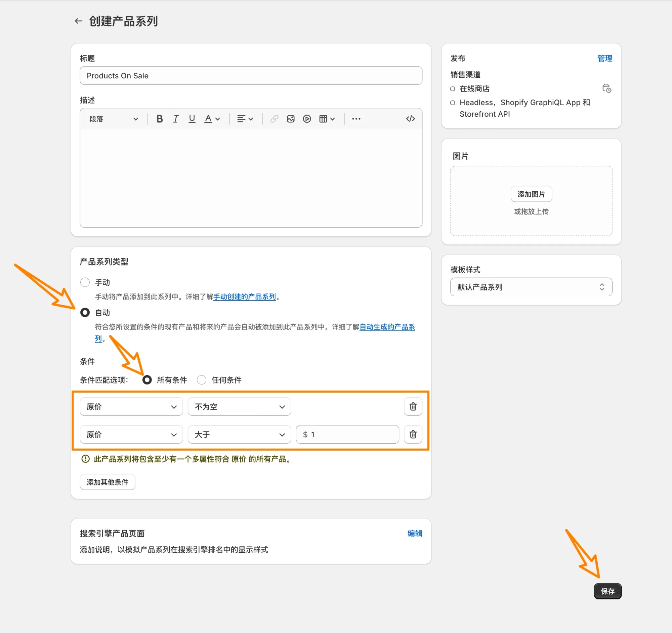Open 默认产品系列 template dropdown
Image resolution: width=672 pixels, height=633 pixels.
click(531, 287)
